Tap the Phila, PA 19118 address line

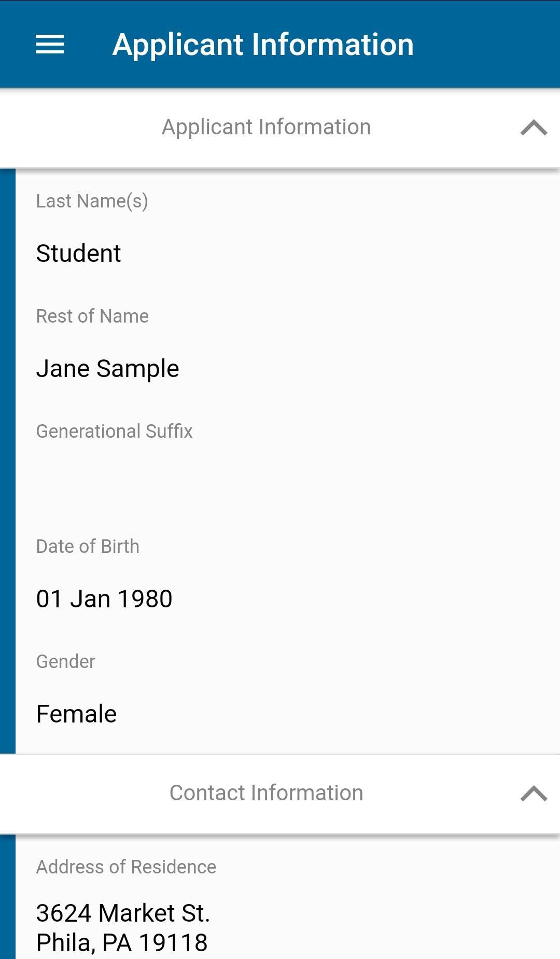click(121, 943)
